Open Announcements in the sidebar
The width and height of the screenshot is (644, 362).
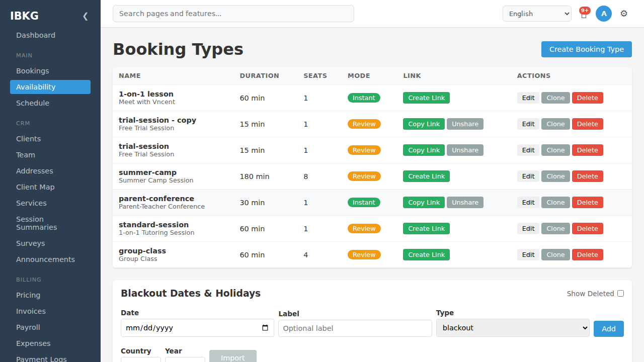click(x=50, y=259)
